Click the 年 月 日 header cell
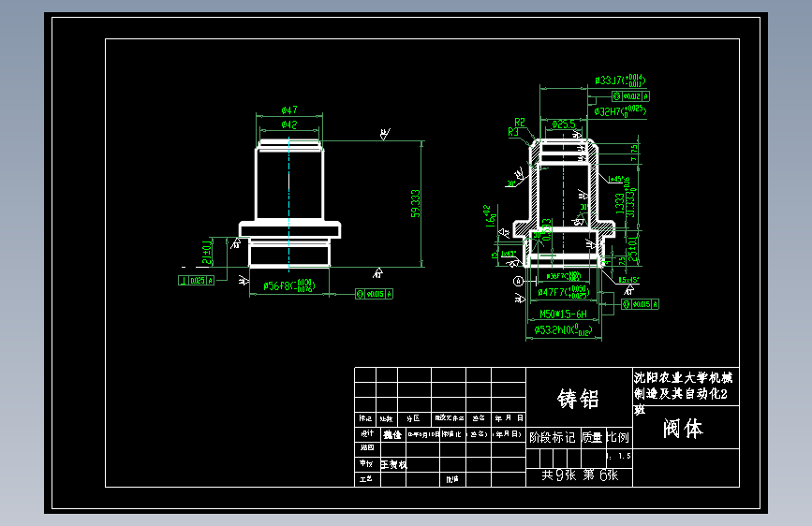The height and width of the screenshot is (526, 812). tap(509, 418)
